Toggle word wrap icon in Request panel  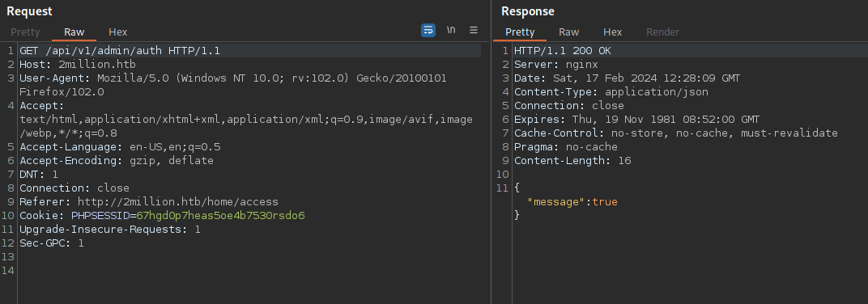click(x=428, y=31)
